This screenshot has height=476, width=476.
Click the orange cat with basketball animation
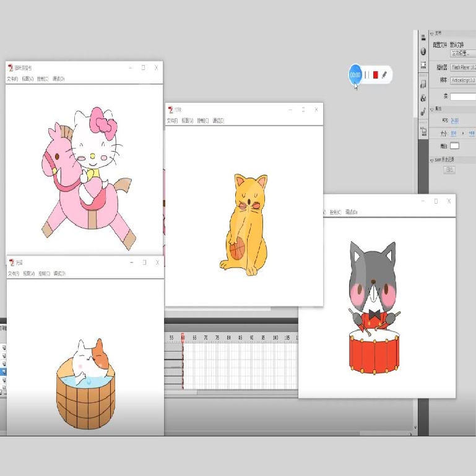[244, 225]
